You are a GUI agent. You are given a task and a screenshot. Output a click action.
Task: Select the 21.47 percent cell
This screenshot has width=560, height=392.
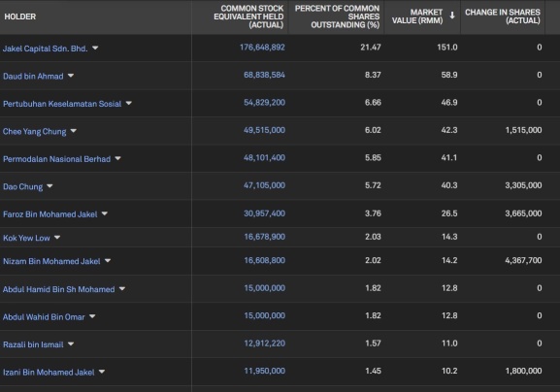(371, 48)
